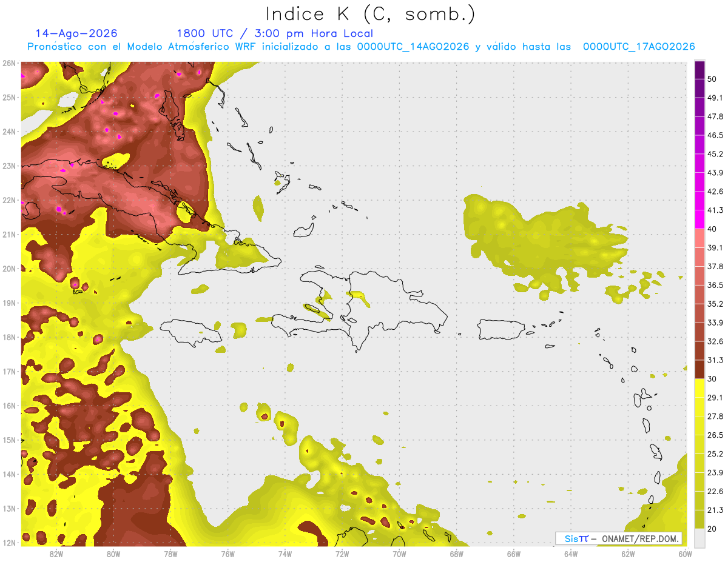Click the colorbar value 21.3
The width and height of the screenshot is (728, 562).
[715, 510]
